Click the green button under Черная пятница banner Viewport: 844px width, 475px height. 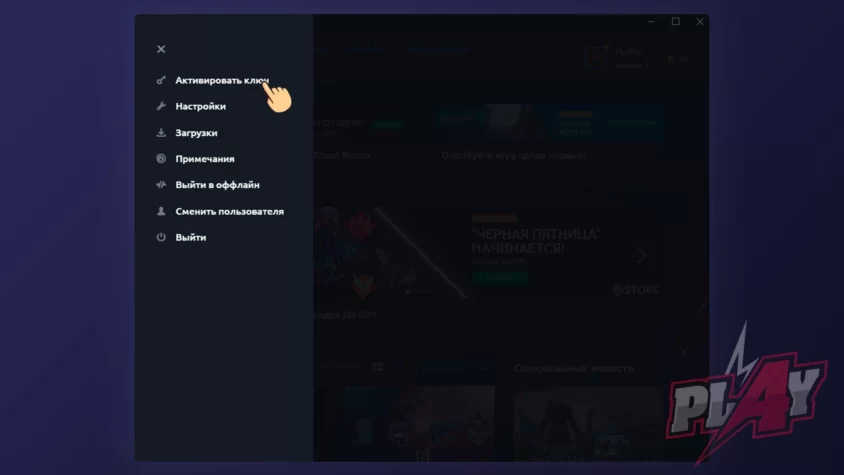pyautogui.click(x=500, y=278)
